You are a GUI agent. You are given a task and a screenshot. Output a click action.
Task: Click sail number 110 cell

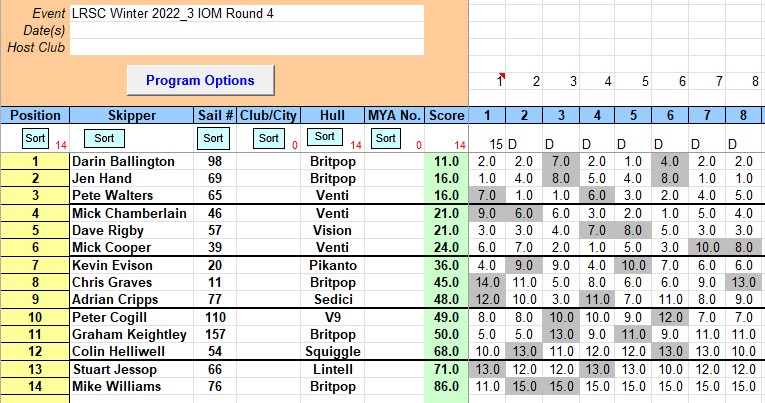click(x=214, y=317)
